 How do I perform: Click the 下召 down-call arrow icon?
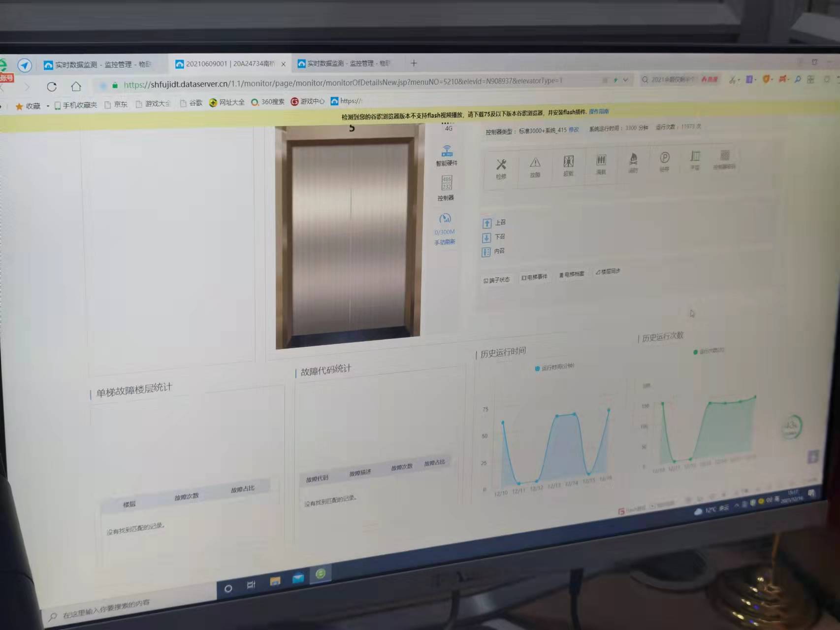pyautogui.click(x=486, y=238)
